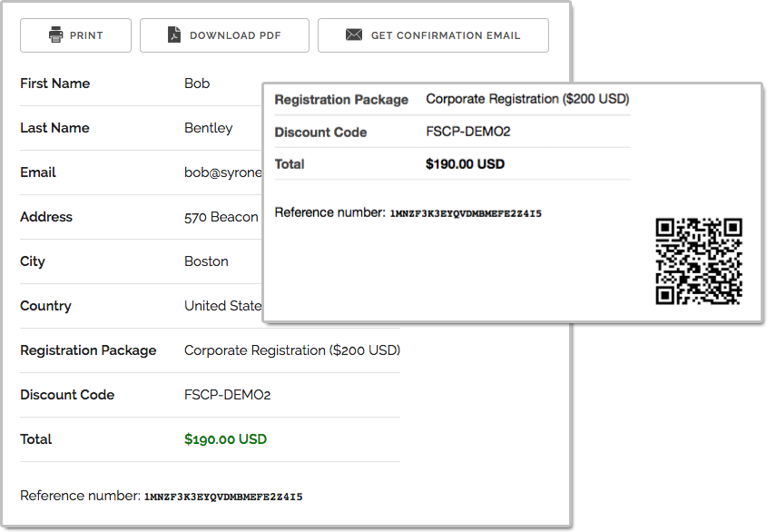
Task: Click the 'Email' field label
Action: (38, 172)
